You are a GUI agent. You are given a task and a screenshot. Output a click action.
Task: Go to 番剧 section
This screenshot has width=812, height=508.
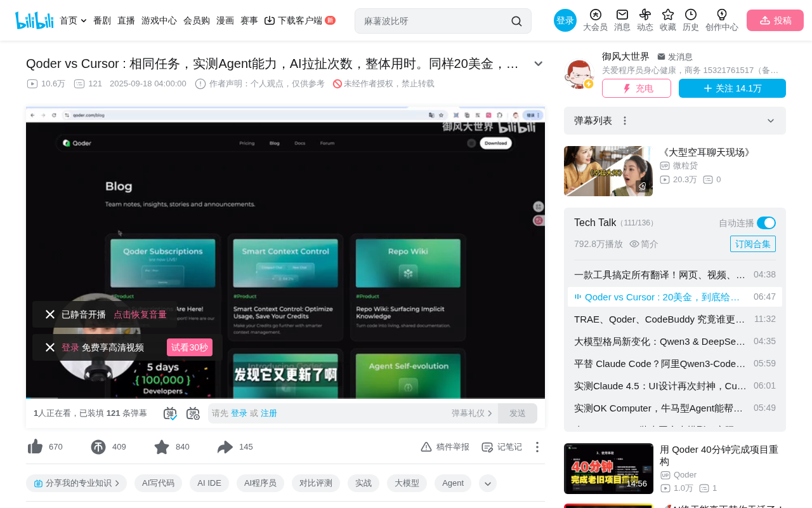tap(102, 20)
